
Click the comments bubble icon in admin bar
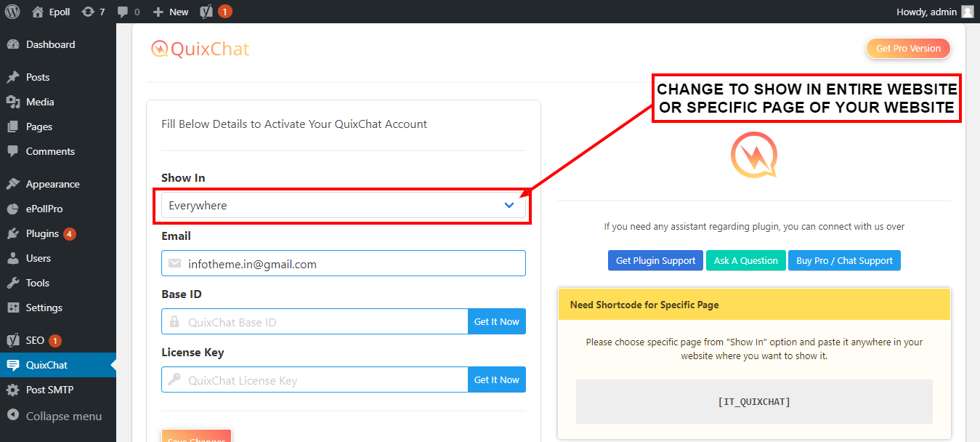pos(129,12)
